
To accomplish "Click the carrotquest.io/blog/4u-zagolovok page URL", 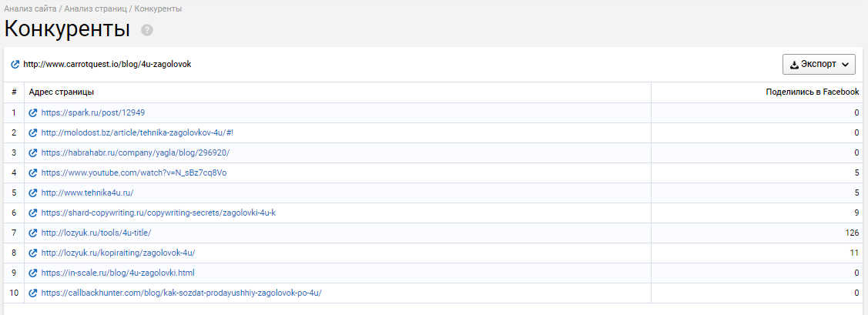I will pos(107,64).
